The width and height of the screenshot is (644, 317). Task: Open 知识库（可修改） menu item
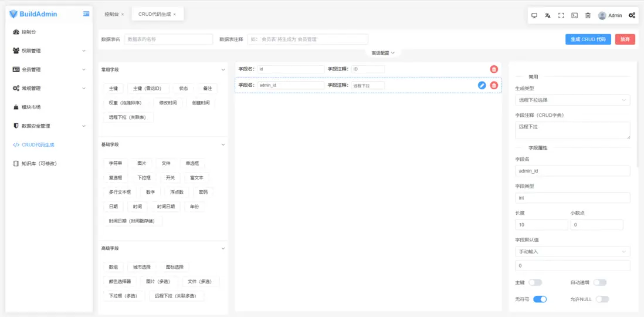tap(49, 164)
